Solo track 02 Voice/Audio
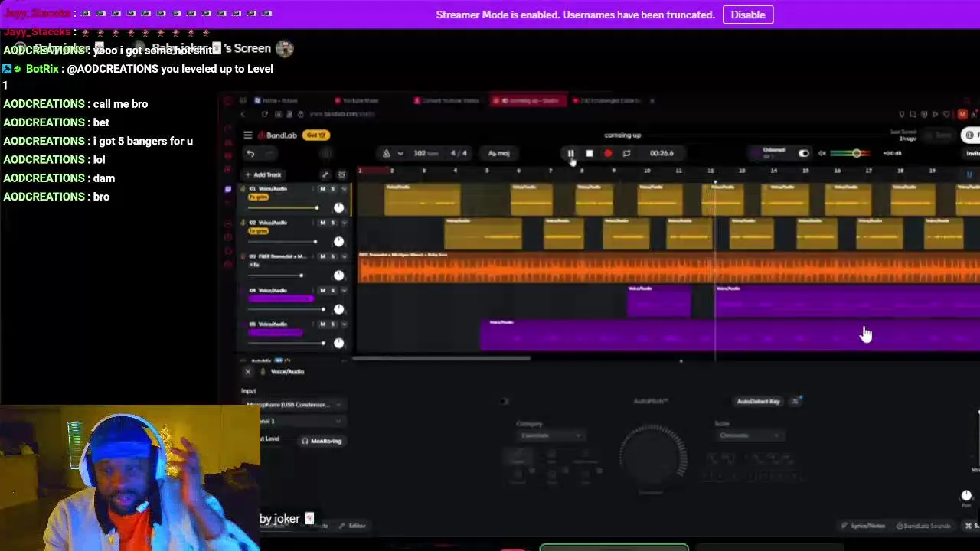Screen dimensions: 980x551 333,223
